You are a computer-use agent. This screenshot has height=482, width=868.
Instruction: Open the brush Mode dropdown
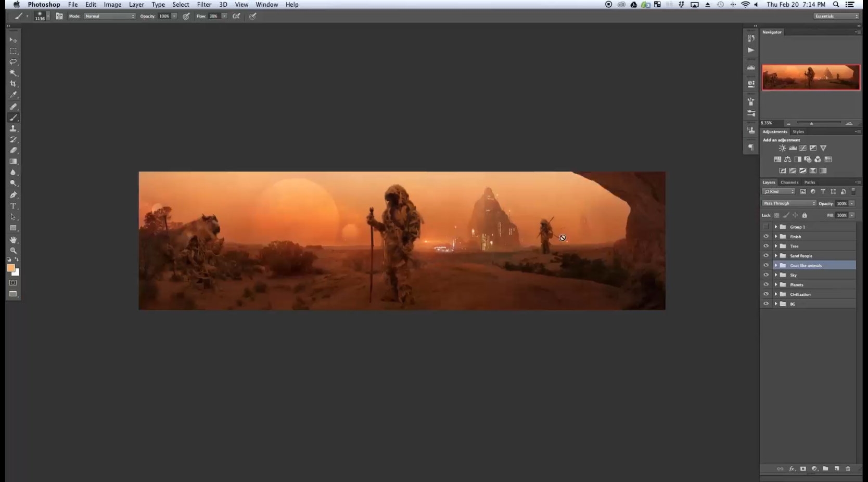click(109, 16)
